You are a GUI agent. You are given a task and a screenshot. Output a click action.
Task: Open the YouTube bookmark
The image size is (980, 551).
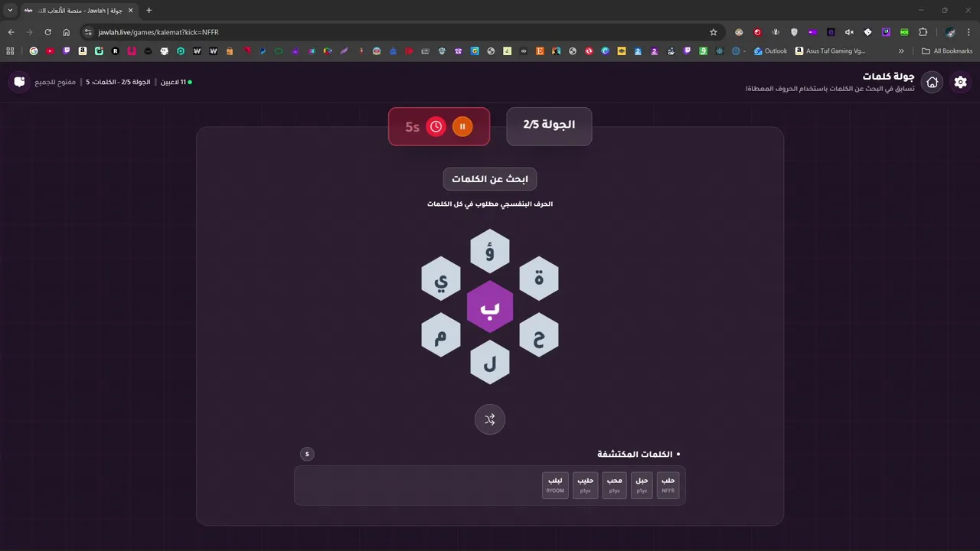tap(50, 51)
